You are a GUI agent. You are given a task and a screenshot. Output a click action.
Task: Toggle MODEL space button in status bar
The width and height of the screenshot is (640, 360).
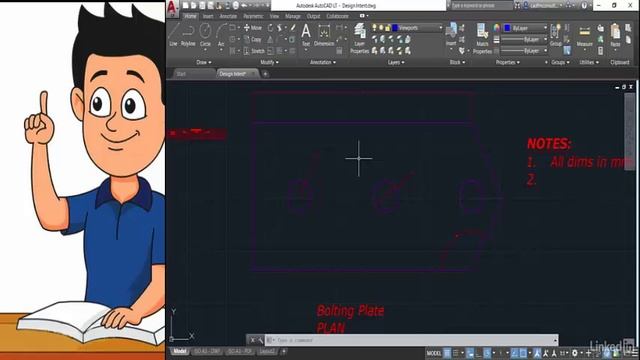click(x=434, y=353)
